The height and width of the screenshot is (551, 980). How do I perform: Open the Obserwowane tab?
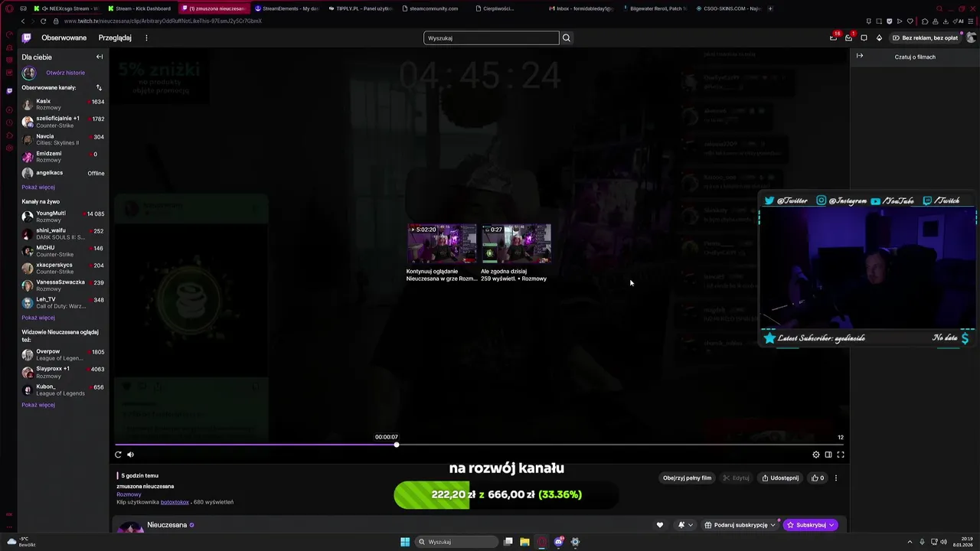click(x=64, y=37)
